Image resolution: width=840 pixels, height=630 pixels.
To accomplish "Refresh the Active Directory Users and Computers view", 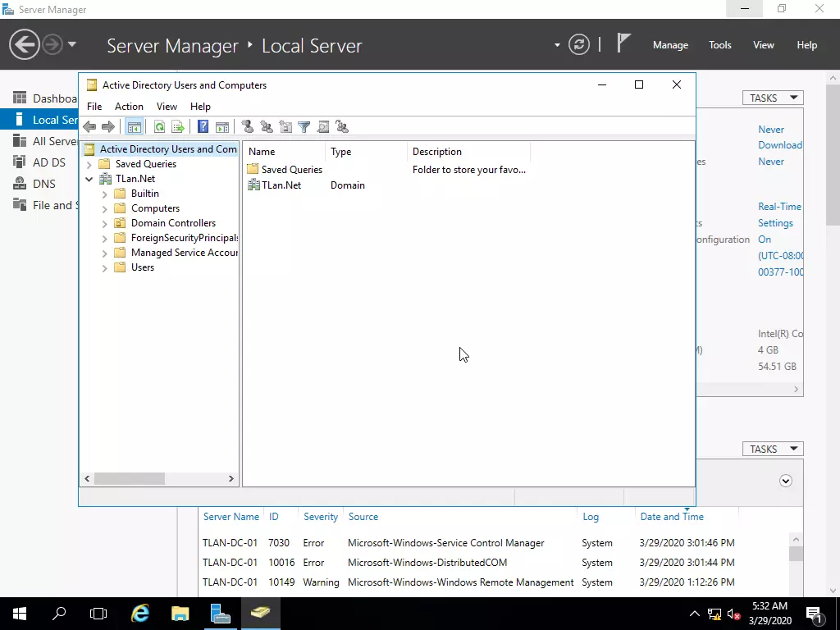I will [x=159, y=127].
